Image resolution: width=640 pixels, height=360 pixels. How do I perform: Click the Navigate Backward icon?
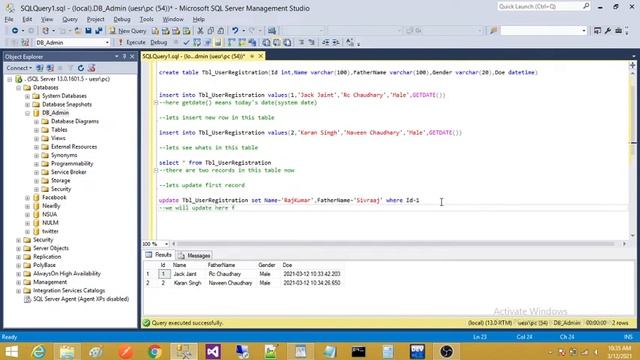15,31
